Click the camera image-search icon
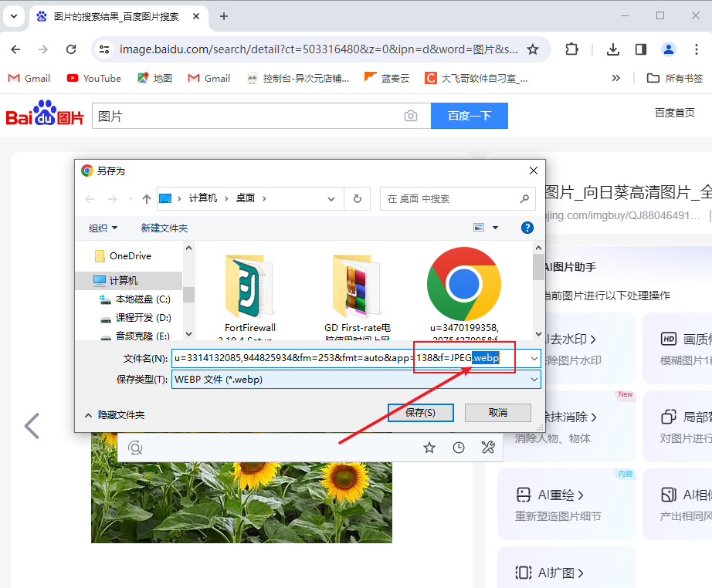The width and height of the screenshot is (712, 588). [x=411, y=116]
